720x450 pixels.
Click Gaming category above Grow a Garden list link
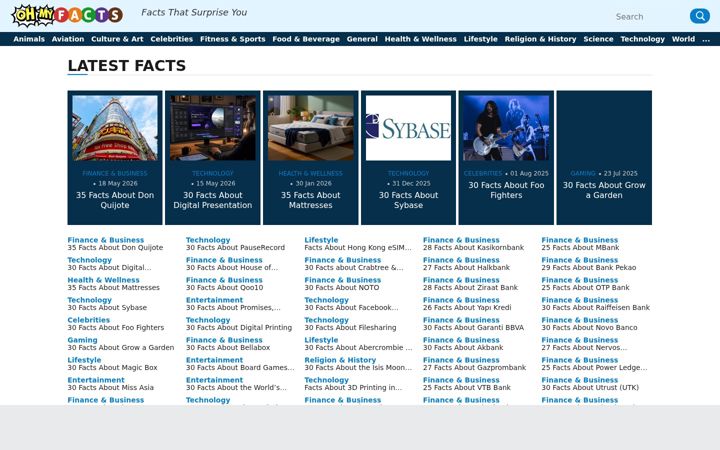point(82,340)
